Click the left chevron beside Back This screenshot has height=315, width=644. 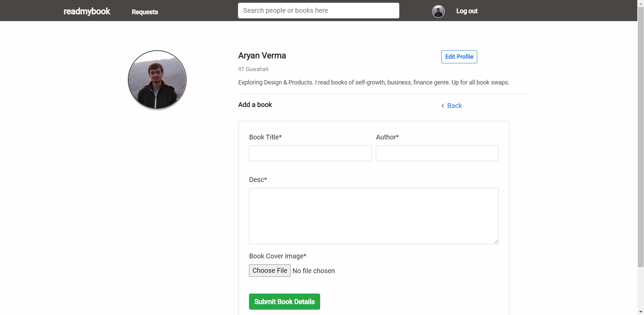click(443, 106)
